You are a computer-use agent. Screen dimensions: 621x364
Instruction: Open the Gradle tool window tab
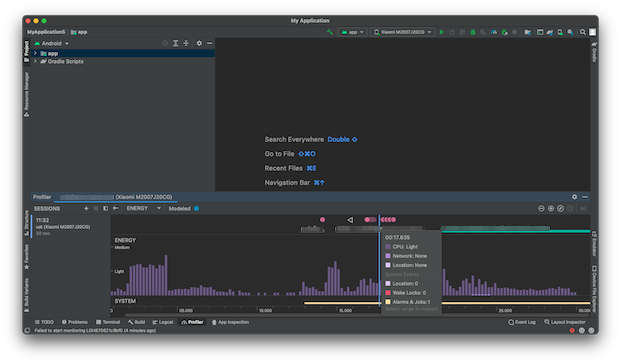tap(594, 51)
